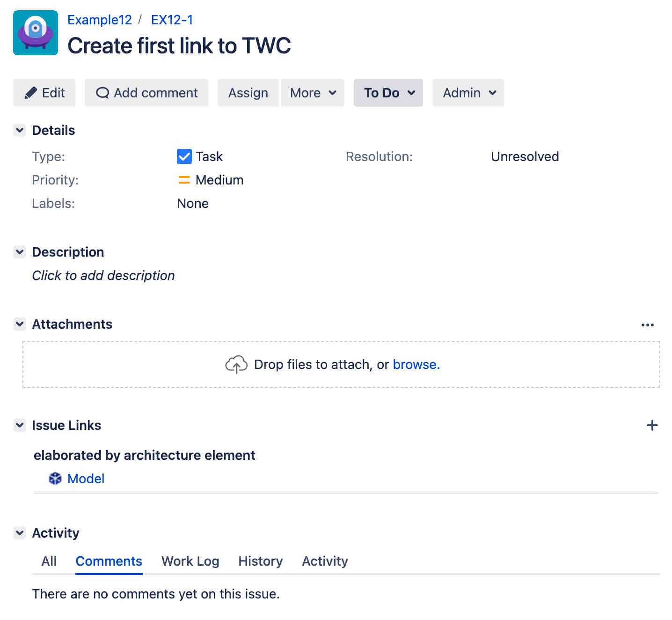
Task: Add new issue link with plus icon
Action: click(652, 425)
